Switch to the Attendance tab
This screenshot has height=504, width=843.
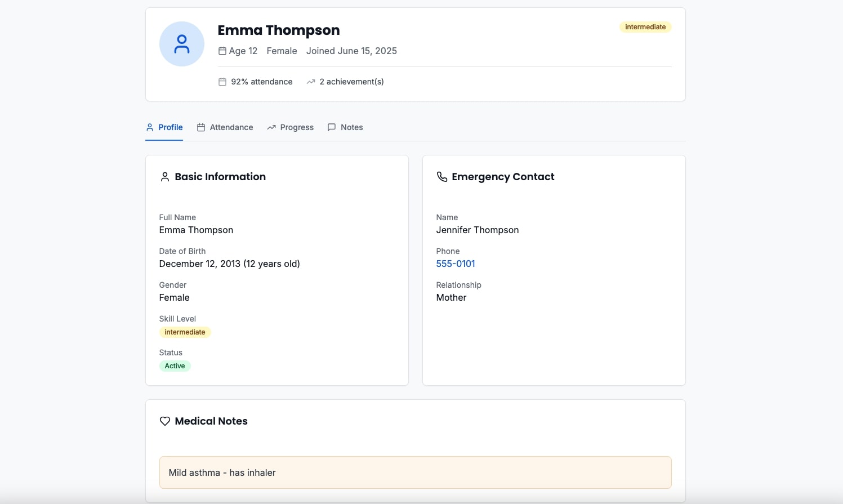point(225,127)
